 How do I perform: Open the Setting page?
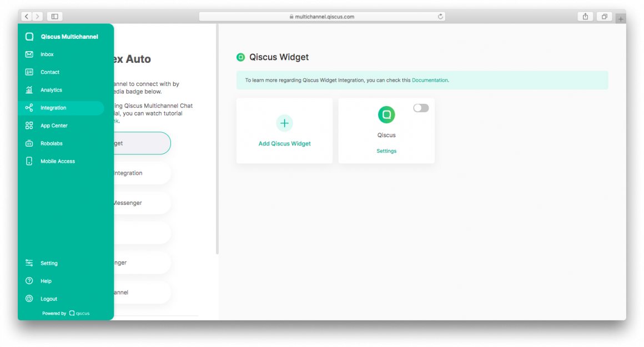49,263
